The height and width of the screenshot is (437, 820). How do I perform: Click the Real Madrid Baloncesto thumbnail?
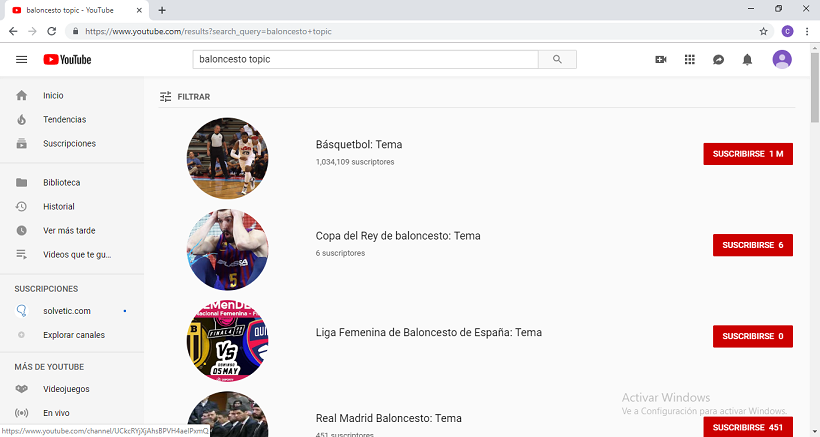[x=227, y=414]
